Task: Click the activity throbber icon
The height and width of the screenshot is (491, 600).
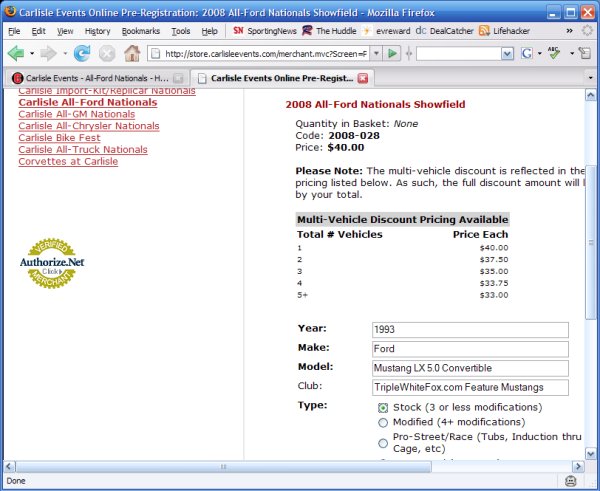Action: (x=587, y=31)
